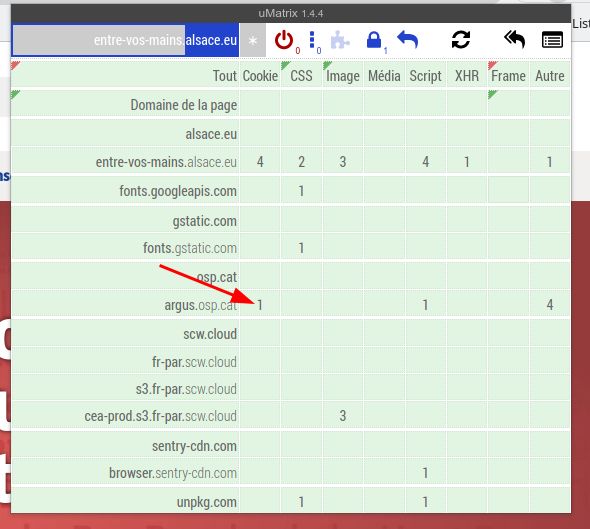Click the puzzle piece icon

pos(340,40)
